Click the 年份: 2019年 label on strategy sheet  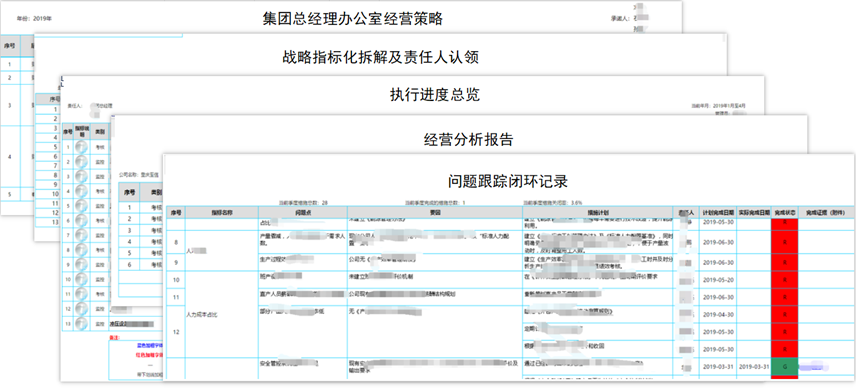[x=34, y=19]
